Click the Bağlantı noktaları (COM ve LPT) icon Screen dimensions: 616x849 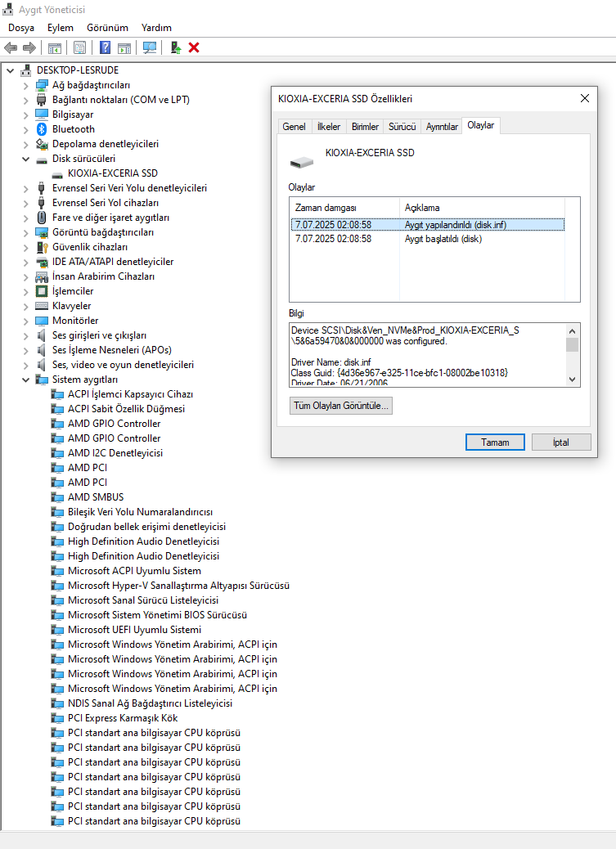pos(42,100)
